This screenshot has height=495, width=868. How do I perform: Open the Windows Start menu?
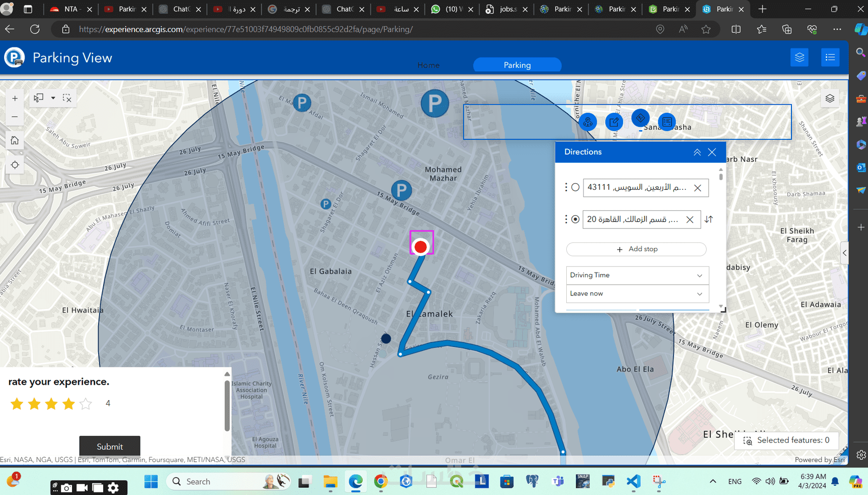pyautogui.click(x=151, y=481)
